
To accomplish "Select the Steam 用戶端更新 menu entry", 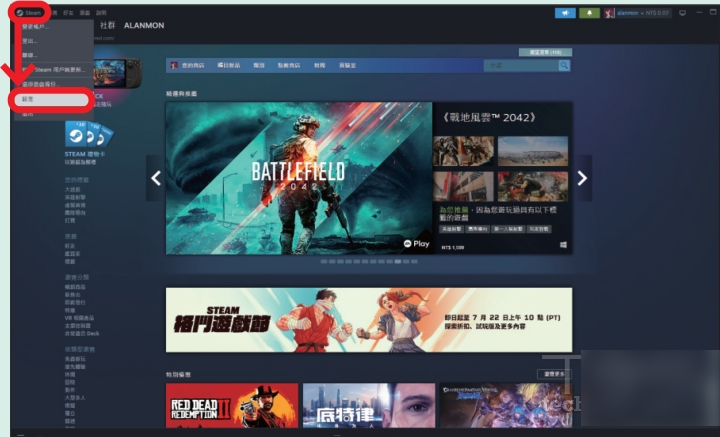I will (54, 70).
